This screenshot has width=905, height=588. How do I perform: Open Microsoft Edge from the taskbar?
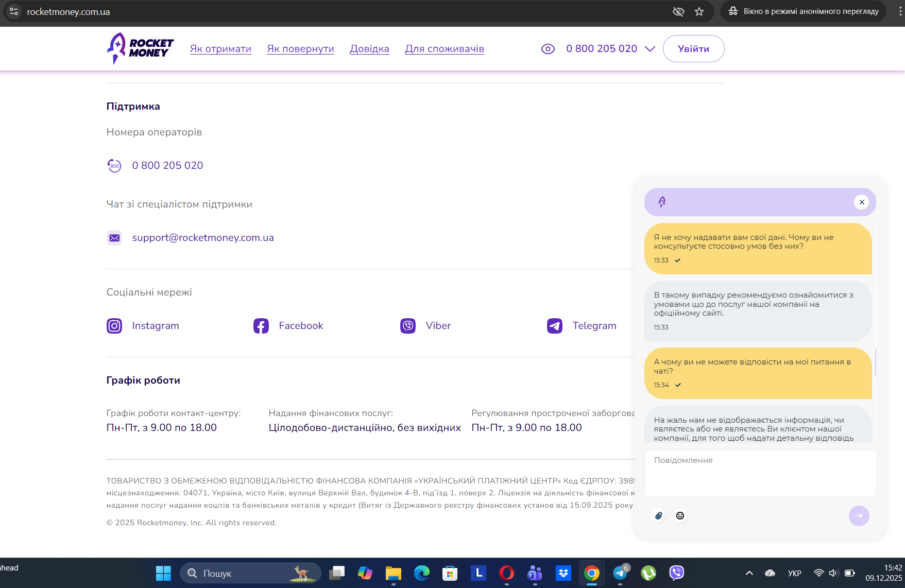coord(422,573)
